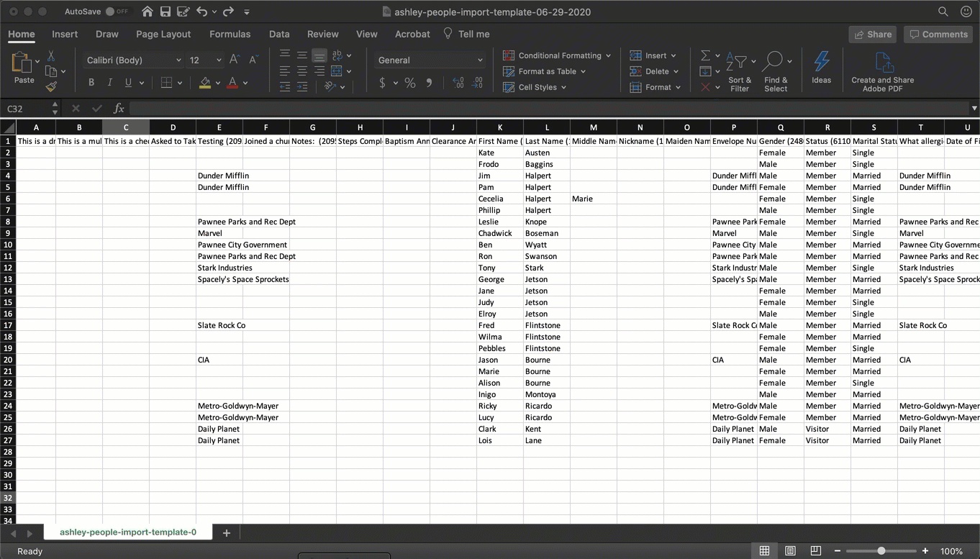
Task: Open the Data ribbon tab
Action: pyautogui.click(x=279, y=34)
